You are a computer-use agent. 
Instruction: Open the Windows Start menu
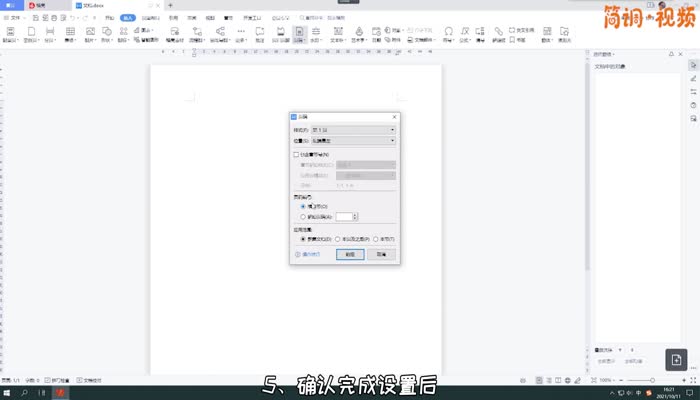[8, 393]
